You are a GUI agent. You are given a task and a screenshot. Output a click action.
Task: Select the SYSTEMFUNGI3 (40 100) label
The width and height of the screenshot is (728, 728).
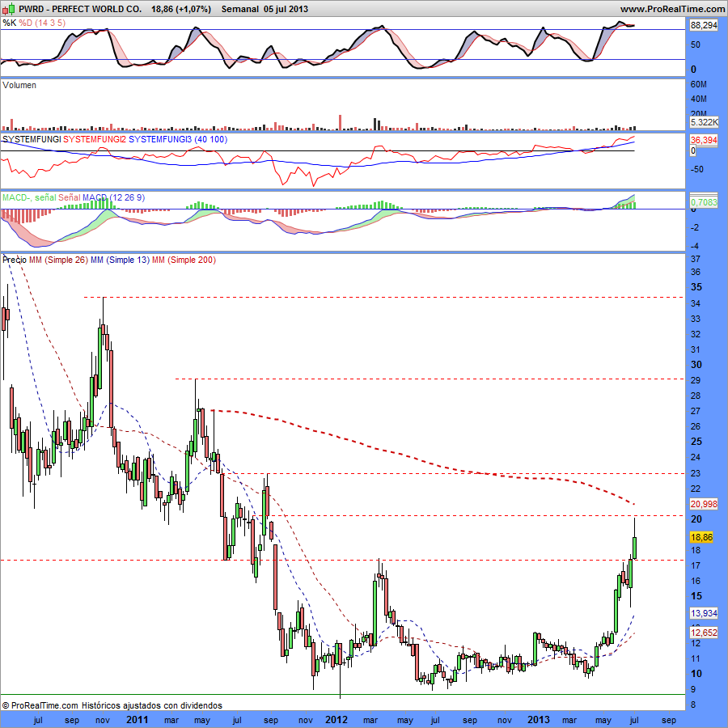pyautogui.click(x=178, y=139)
